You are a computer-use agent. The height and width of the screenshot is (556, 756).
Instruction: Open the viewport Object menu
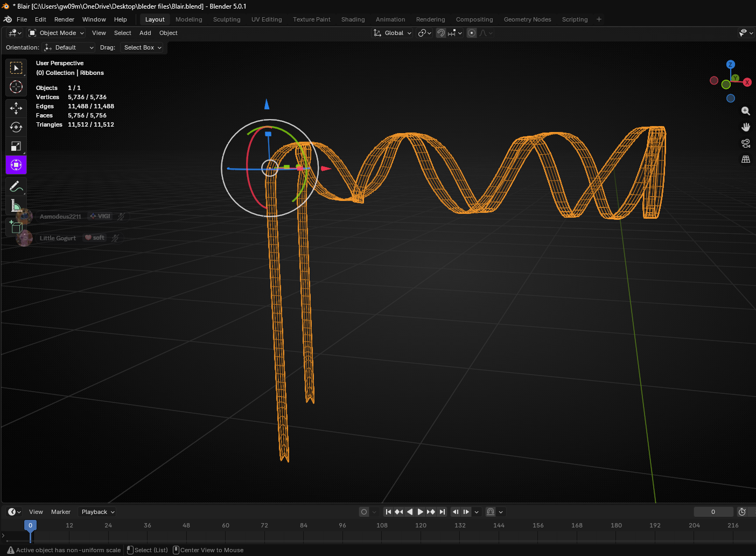click(x=169, y=33)
